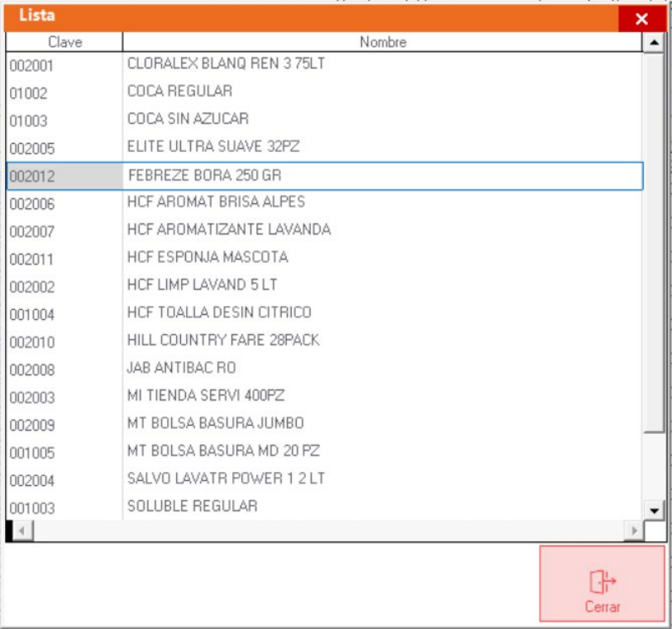The image size is (672, 629).
Task: Click the horizontal scrollbar left arrow
Action: [x=22, y=531]
